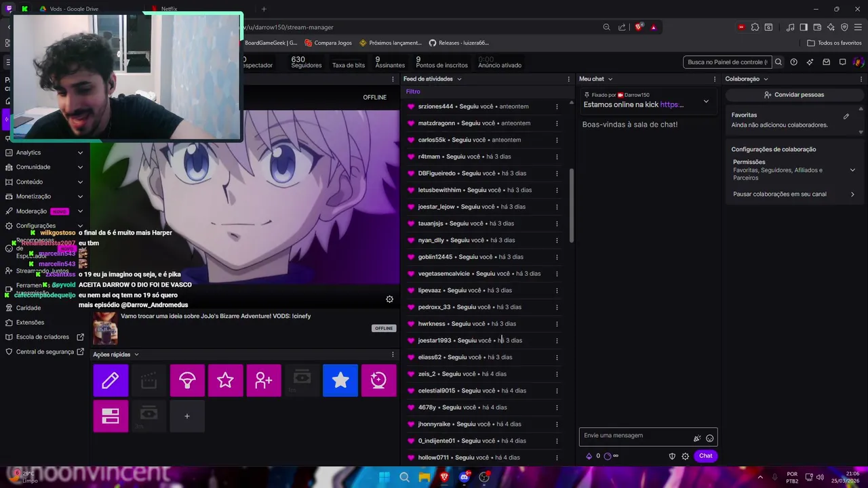
Task: Open Meu chat panel options menu
Action: pos(714,79)
